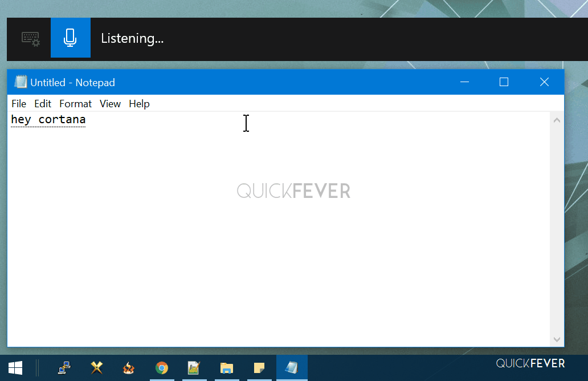Click the scrollbar down arrow in Notepad

557,339
